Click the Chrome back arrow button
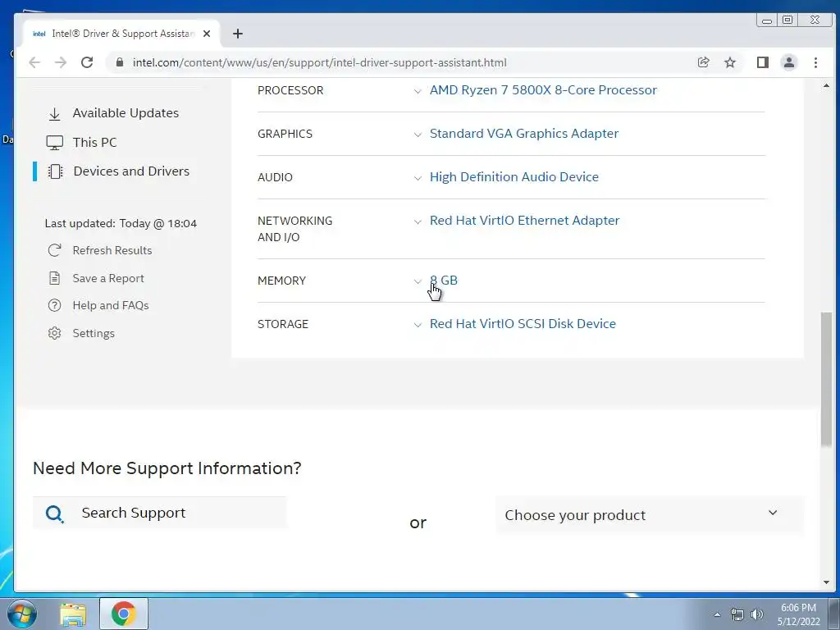Image resolution: width=840 pixels, height=630 pixels. 34,62
